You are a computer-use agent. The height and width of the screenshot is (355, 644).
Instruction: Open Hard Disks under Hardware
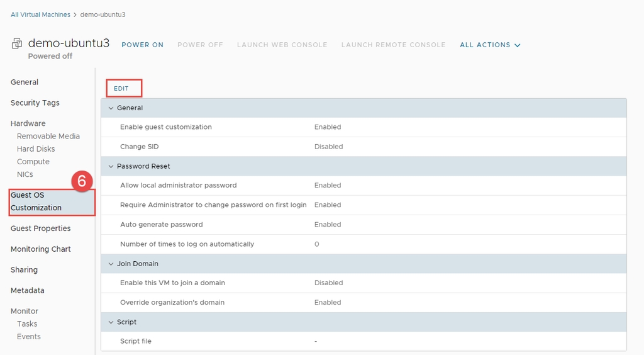pyautogui.click(x=36, y=149)
